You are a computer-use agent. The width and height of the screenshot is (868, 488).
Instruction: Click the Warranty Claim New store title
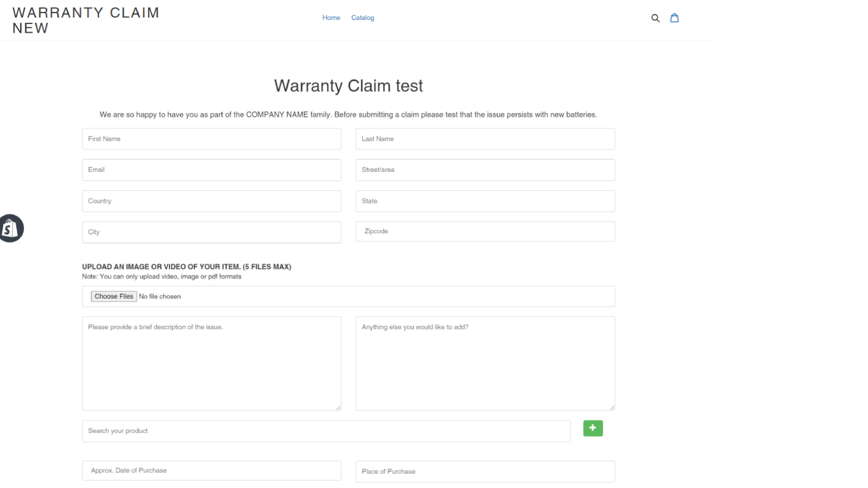tap(86, 20)
